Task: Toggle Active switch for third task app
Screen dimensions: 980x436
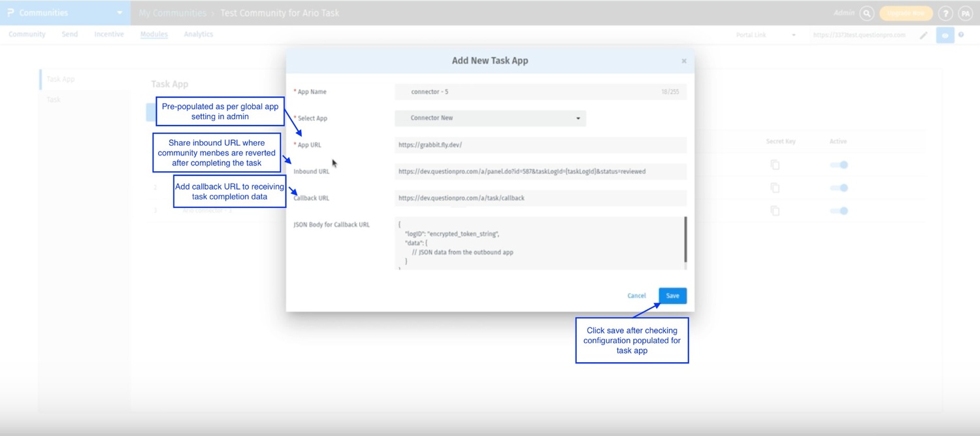Action: coord(839,210)
